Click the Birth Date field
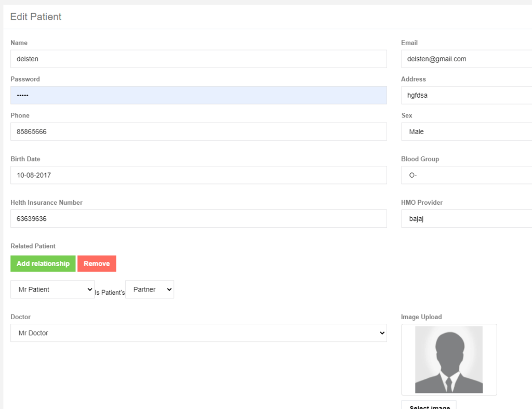532x409 pixels. [x=198, y=175]
